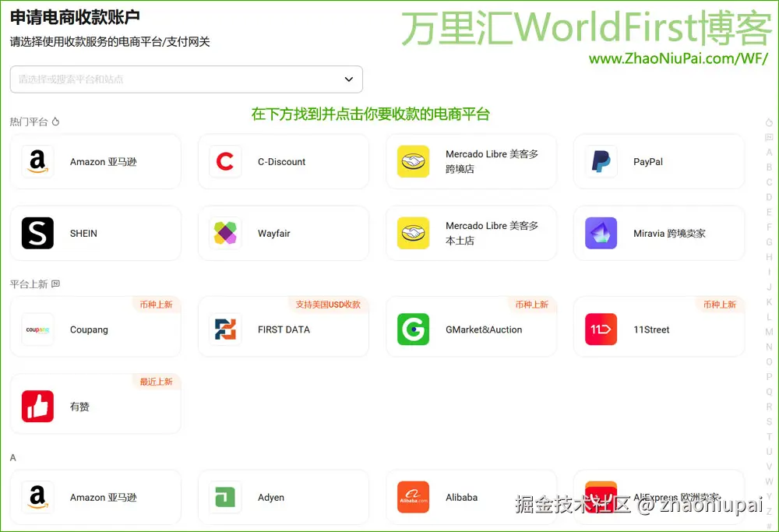This screenshot has height=532, width=779.
Task: Click the 币种上新 badge on GMarket&Auction card
Action: click(x=531, y=305)
